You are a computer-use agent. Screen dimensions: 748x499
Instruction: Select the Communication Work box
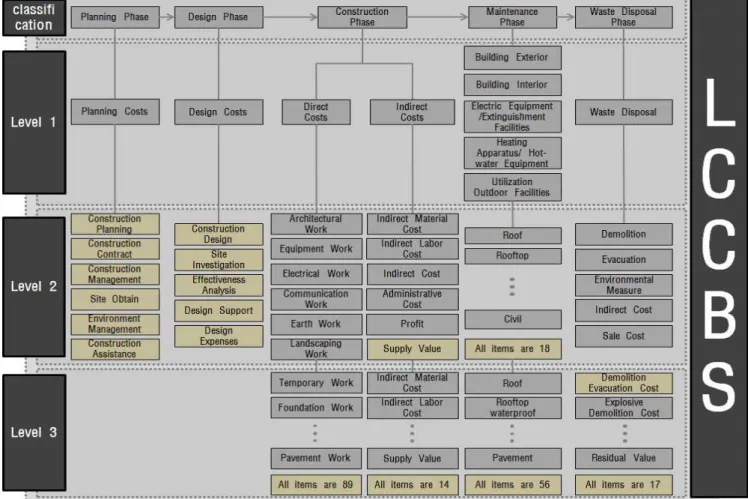(316, 299)
